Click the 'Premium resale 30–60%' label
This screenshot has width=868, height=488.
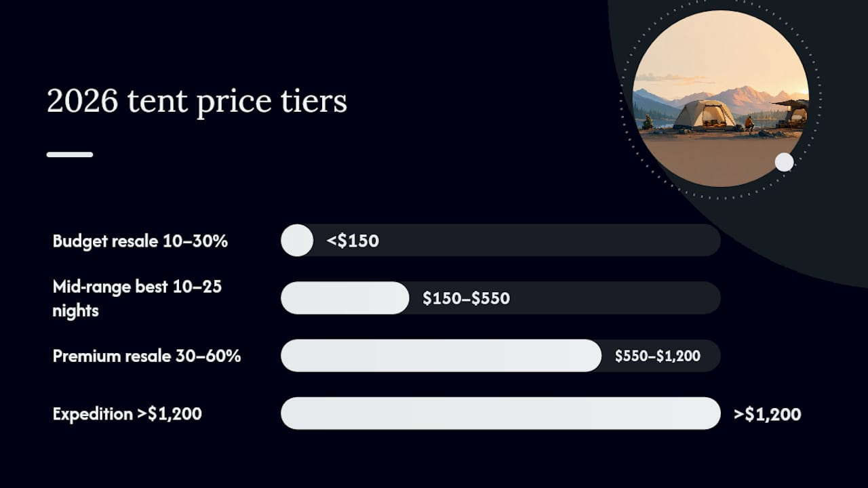tap(146, 356)
